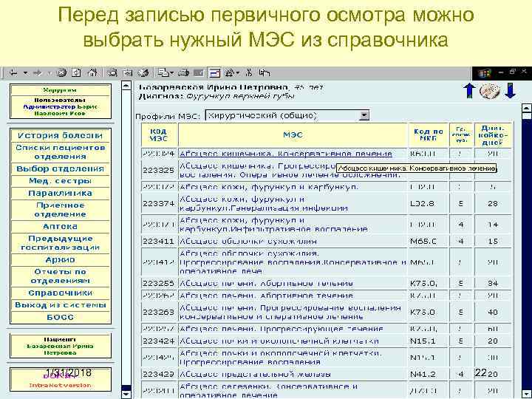532x399 pixels.
Task: Click MES code cell 223325
Action: [x=158, y=171]
